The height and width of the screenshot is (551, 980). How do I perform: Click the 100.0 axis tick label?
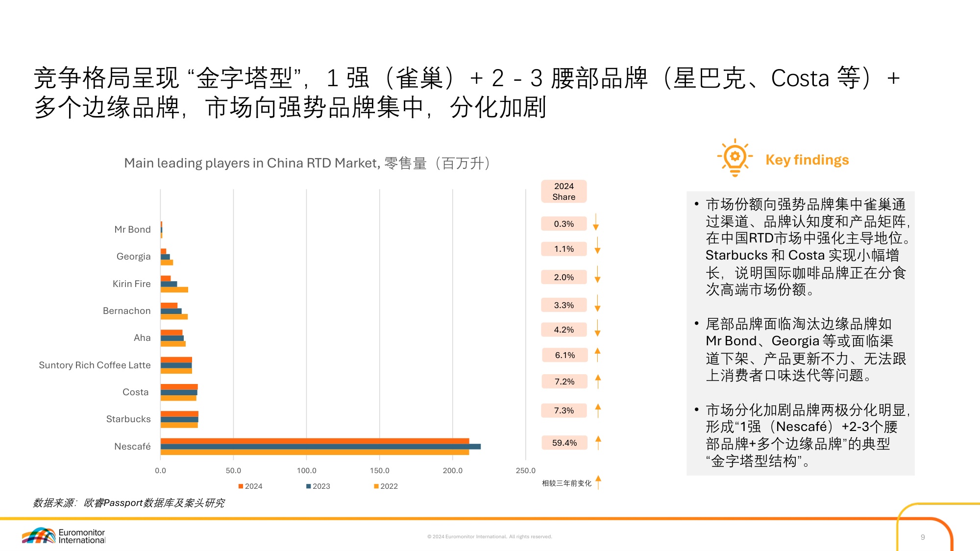coord(306,471)
